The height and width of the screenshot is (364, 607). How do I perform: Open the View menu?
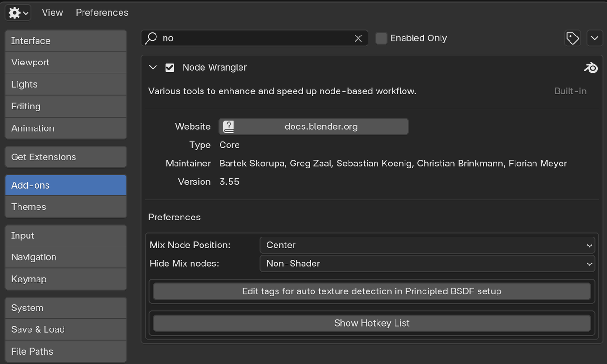point(52,13)
